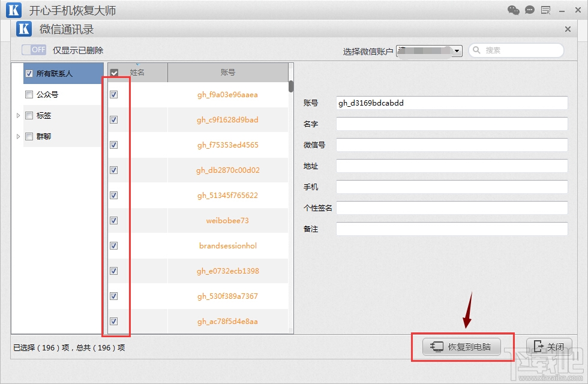The image size is (588, 384).
Task: Uncheck row gh_ac78f5d4e8aa checkbox
Action: [114, 322]
